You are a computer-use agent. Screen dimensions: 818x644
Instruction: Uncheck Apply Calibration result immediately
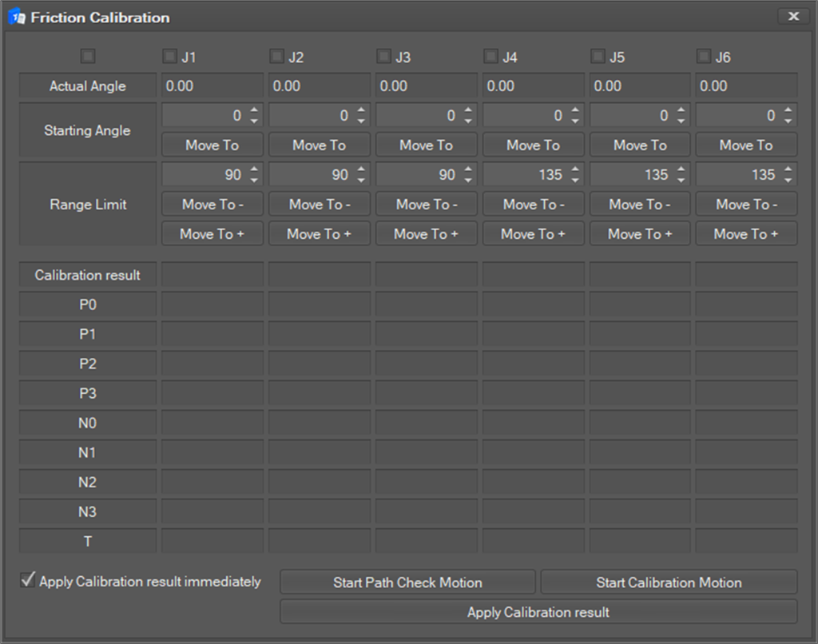pos(28,581)
